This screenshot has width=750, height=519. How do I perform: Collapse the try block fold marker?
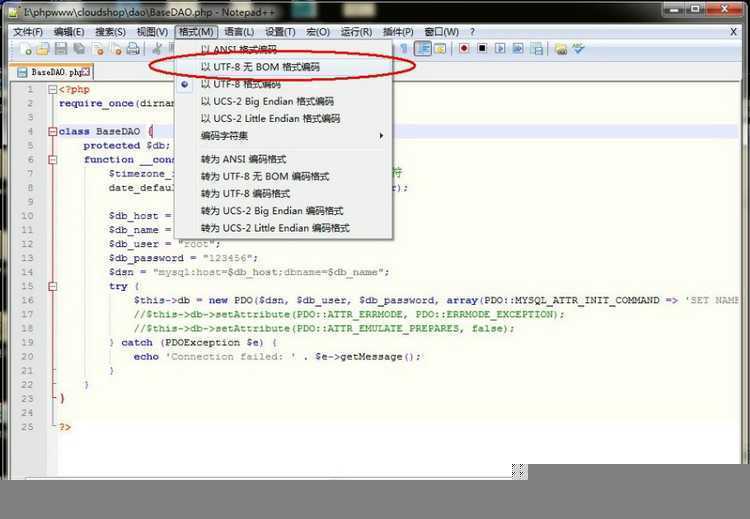point(53,287)
